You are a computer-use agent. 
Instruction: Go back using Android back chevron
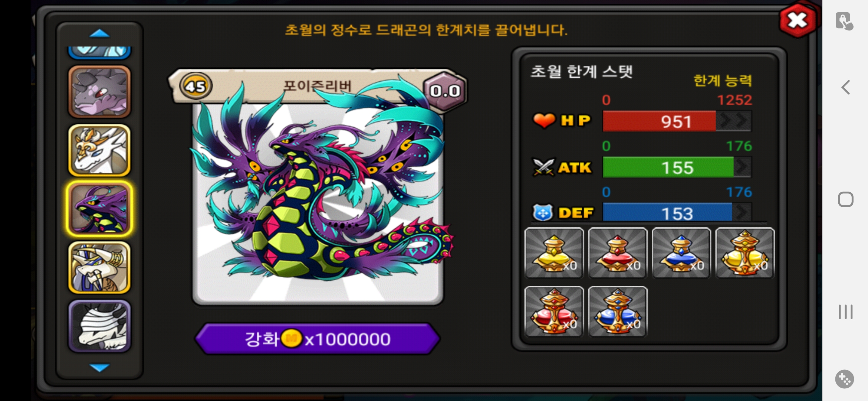[845, 88]
